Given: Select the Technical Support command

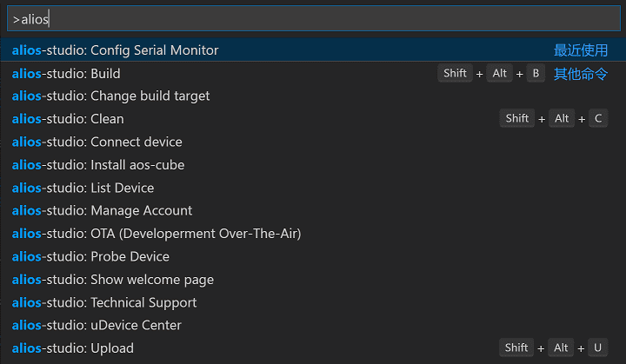Looking at the screenshot, I should pyautogui.click(x=104, y=302).
